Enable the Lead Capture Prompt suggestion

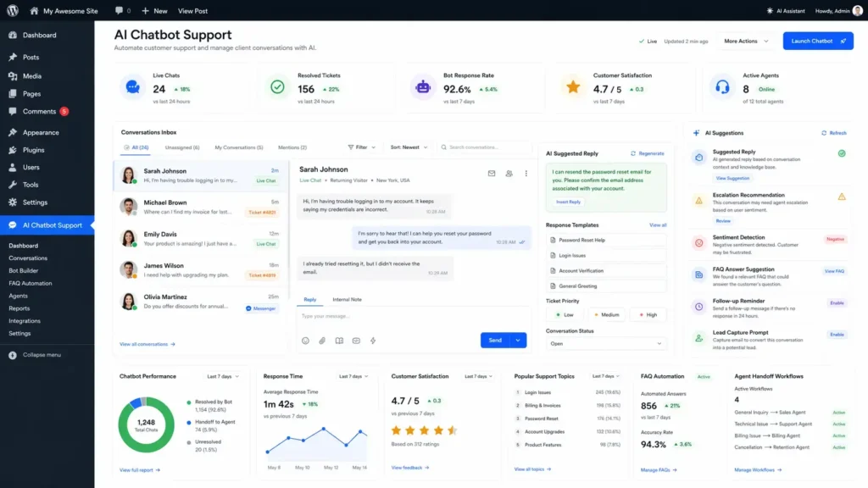tap(837, 335)
